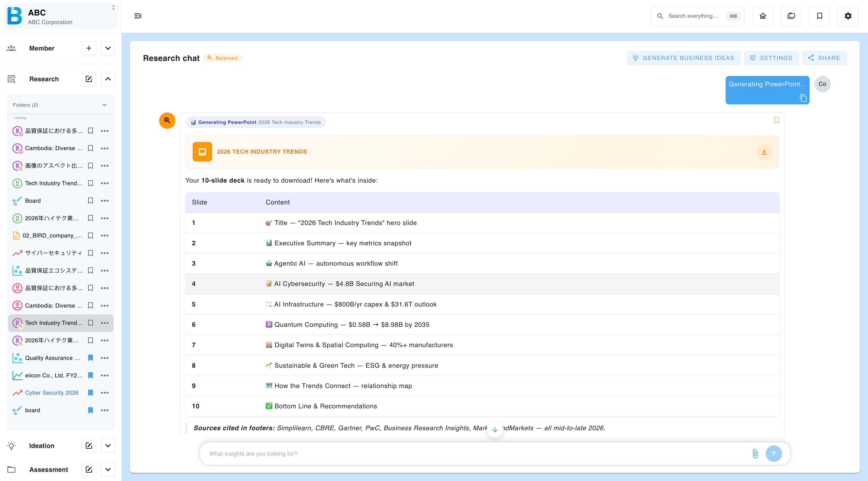Toggle bookmark on 02_BIRD_company item

click(x=90, y=236)
